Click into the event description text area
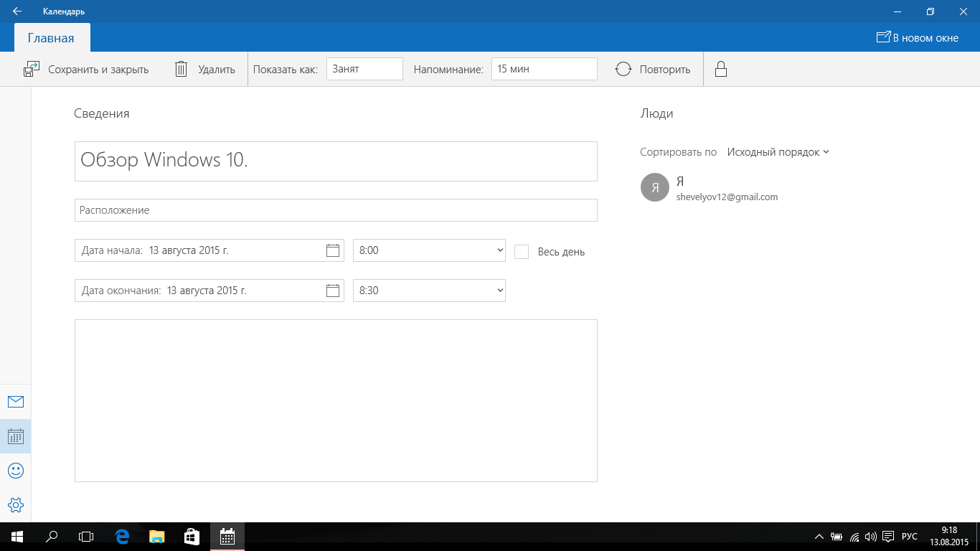Screen dimensions: 980x551 pyautogui.click(x=336, y=400)
